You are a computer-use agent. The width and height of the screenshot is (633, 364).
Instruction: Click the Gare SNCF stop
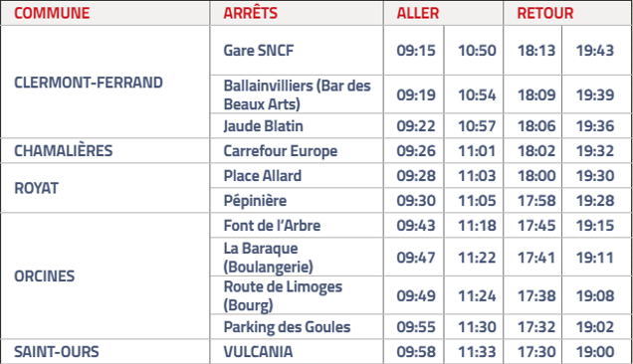point(259,51)
